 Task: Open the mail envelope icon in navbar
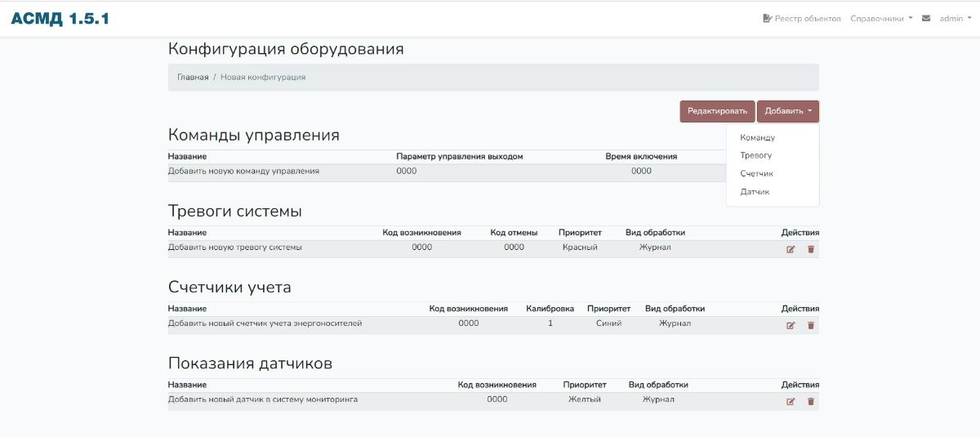[926, 18]
